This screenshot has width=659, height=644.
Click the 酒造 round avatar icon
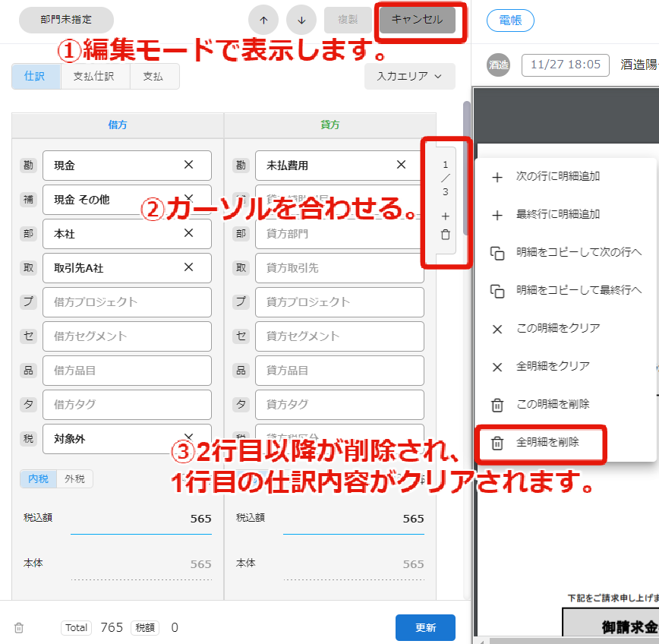point(499,65)
